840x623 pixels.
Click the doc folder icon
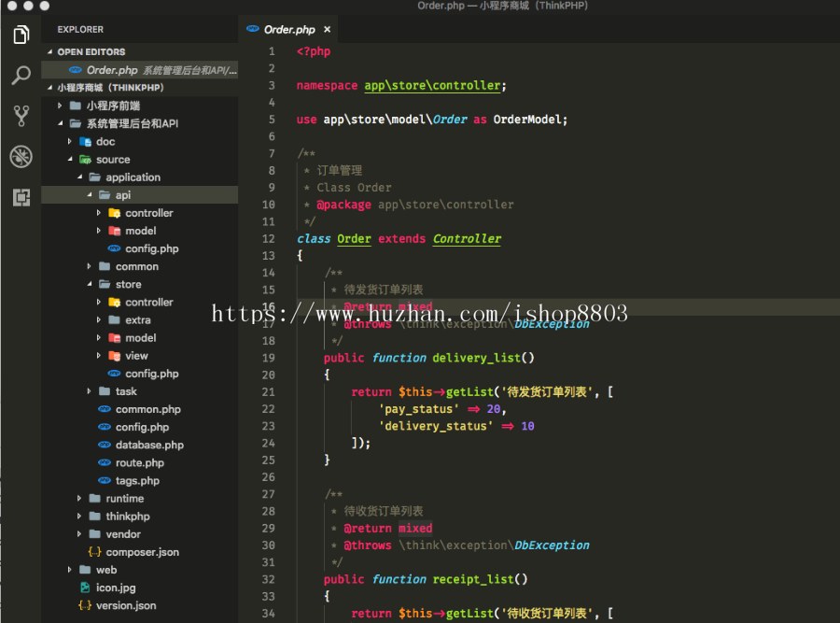[85, 142]
